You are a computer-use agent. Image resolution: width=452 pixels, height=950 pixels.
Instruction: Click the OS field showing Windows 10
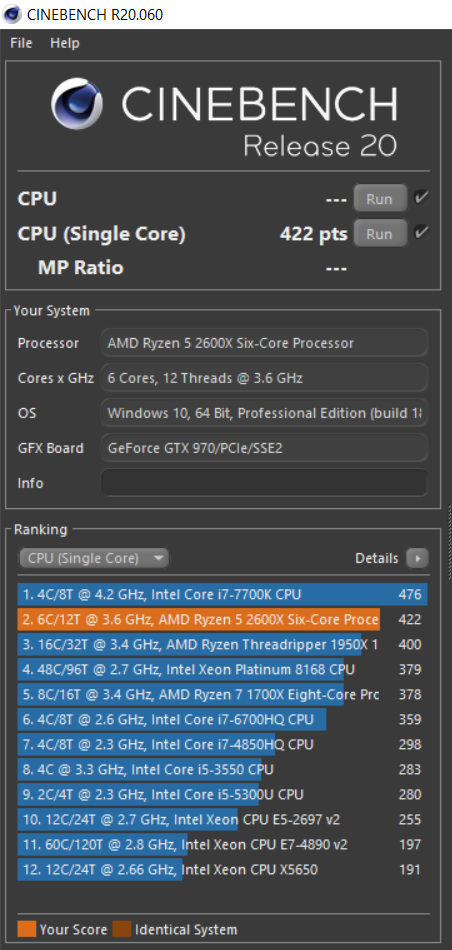point(264,414)
